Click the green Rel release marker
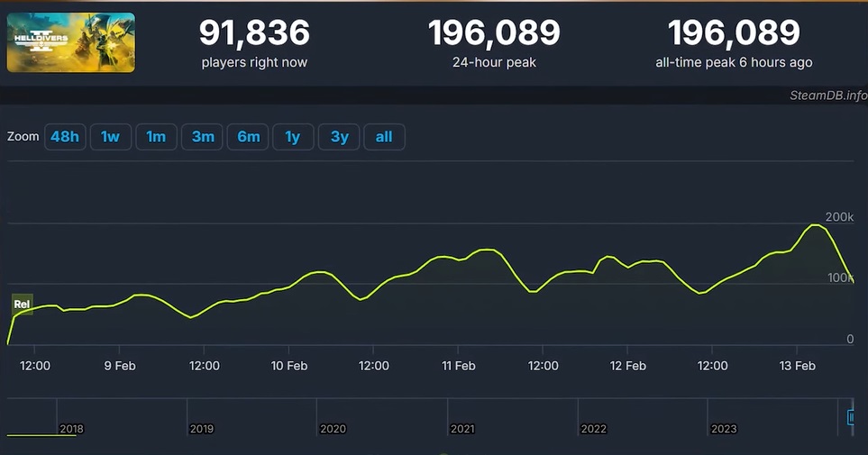The width and height of the screenshot is (868, 455). [x=22, y=305]
